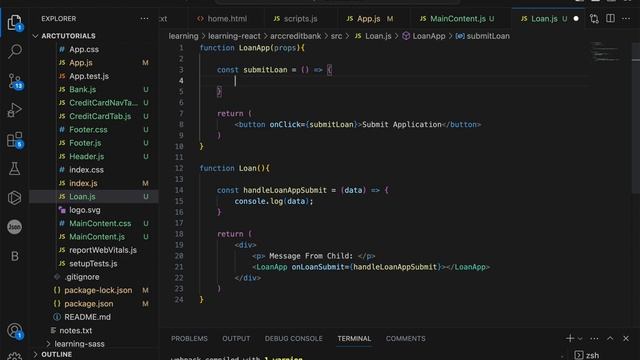
Task: Open changes for Loan.js editor
Action: pyautogui.click(x=594, y=18)
